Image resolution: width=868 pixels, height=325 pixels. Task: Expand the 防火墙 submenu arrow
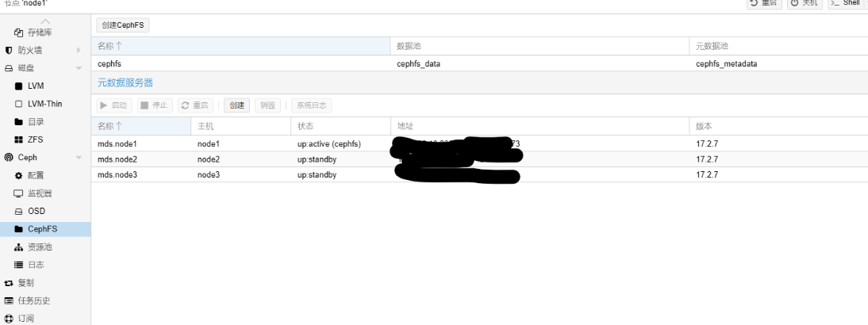click(x=79, y=50)
